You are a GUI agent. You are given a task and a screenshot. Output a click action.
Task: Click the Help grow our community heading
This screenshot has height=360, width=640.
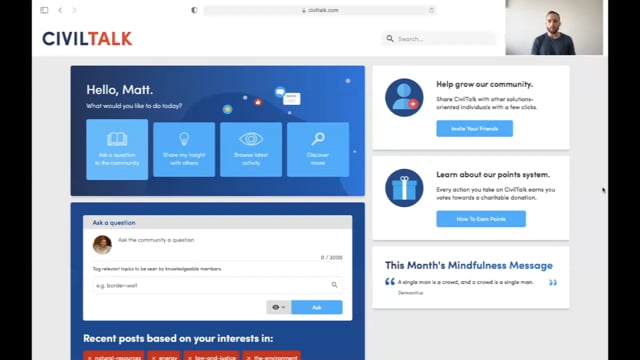[484, 84]
